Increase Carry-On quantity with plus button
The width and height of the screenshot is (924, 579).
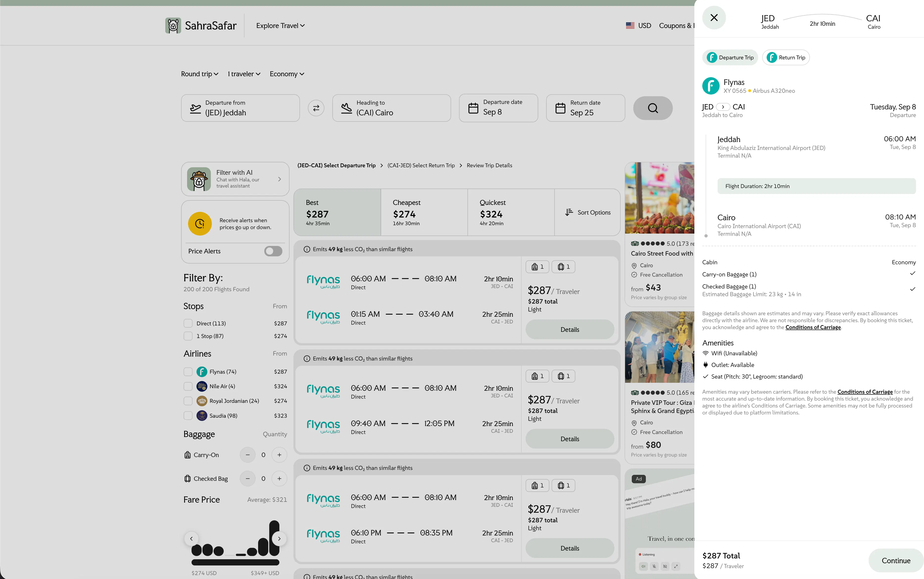point(279,455)
